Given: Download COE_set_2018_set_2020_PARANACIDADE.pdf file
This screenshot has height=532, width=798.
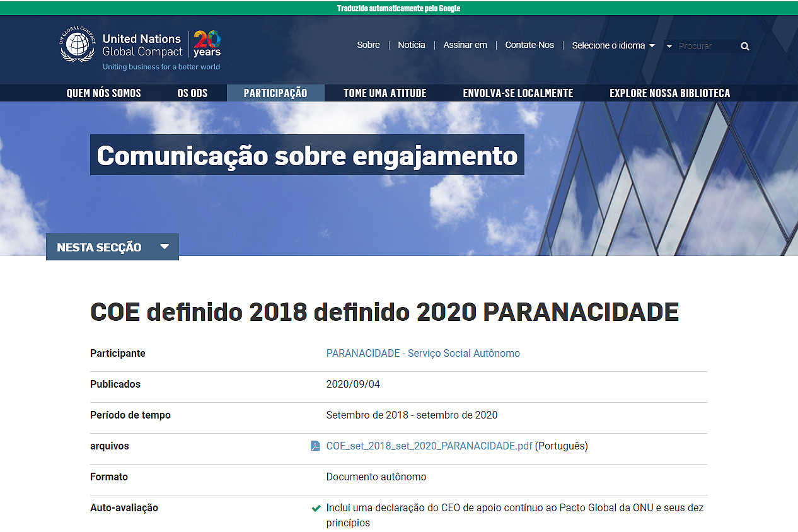Looking at the screenshot, I should point(429,446).
